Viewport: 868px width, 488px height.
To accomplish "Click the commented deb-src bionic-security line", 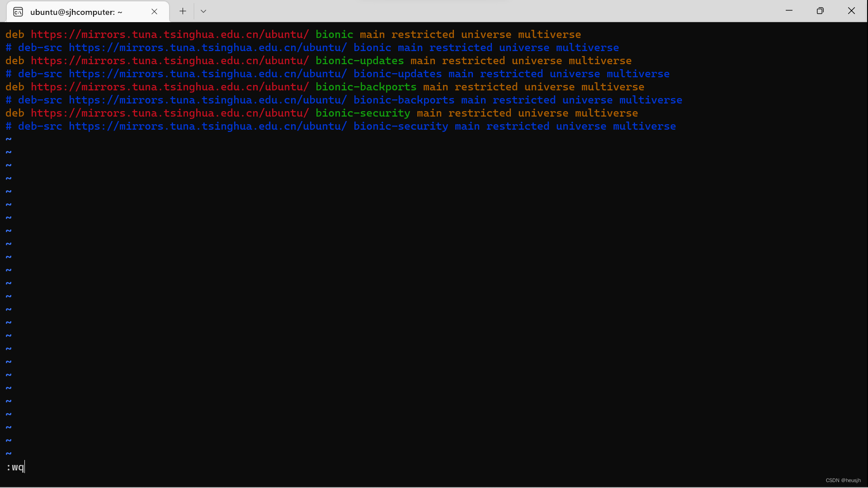I will coord(340,126).
